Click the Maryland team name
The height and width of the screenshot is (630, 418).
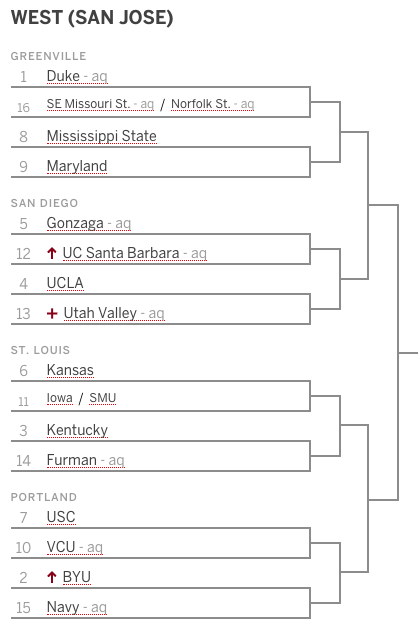(x=77, y=166)
